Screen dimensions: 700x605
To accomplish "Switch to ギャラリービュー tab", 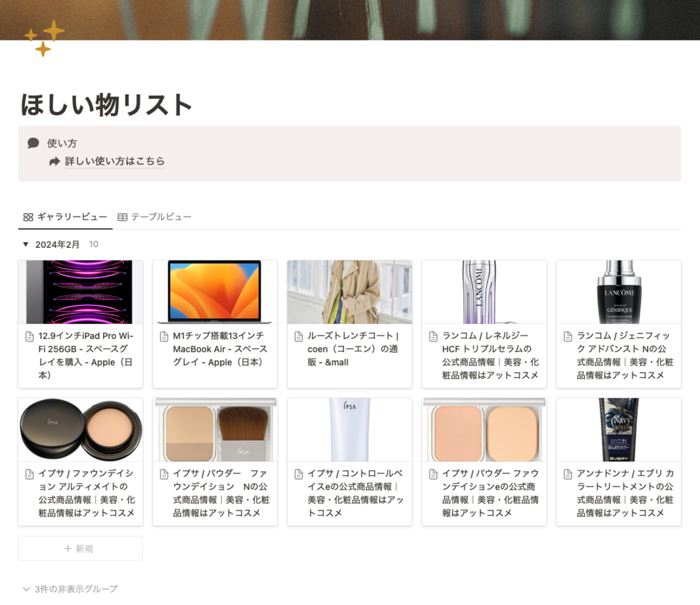I will (65, 217).
